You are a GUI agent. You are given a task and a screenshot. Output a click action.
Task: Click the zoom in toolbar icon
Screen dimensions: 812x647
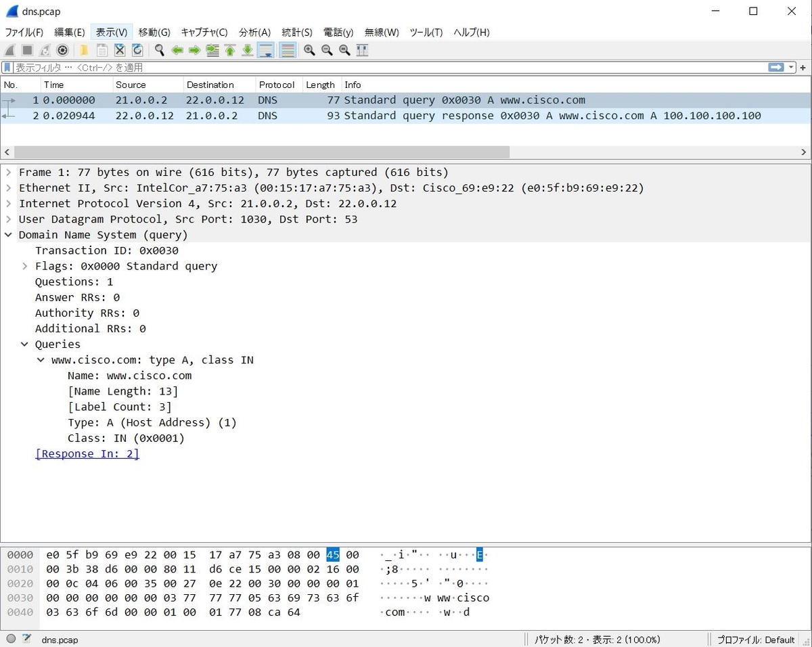coord(309,50)
